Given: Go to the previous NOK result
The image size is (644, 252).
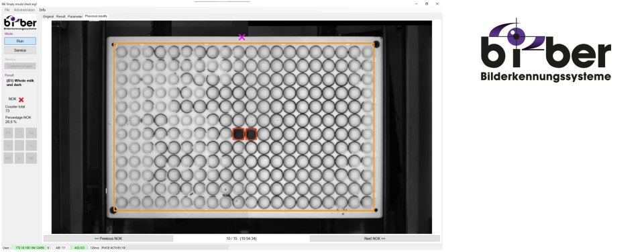Looking at the screenshot, I should (109, 239).
